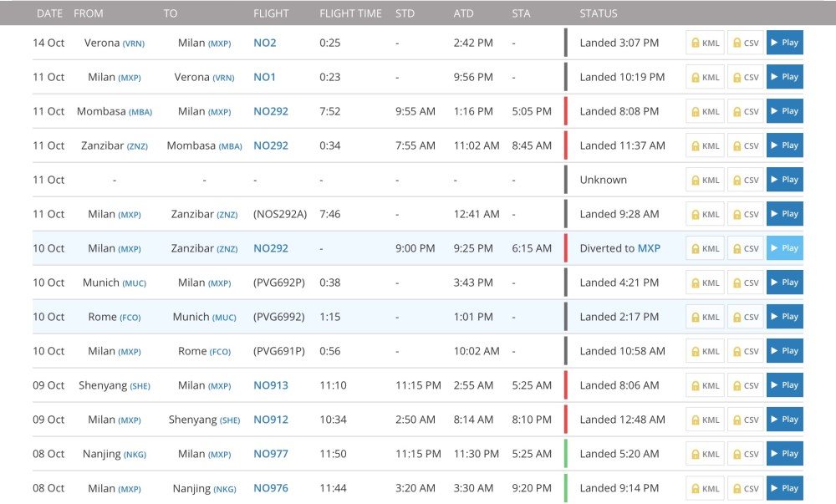Download CSV for flight NO977
The image size is (836, 504).
pyautogui.click(x=745, y=454)
